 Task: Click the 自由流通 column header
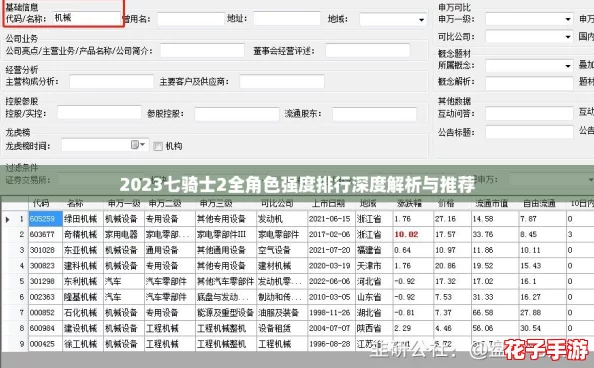(x=539, y=203)
